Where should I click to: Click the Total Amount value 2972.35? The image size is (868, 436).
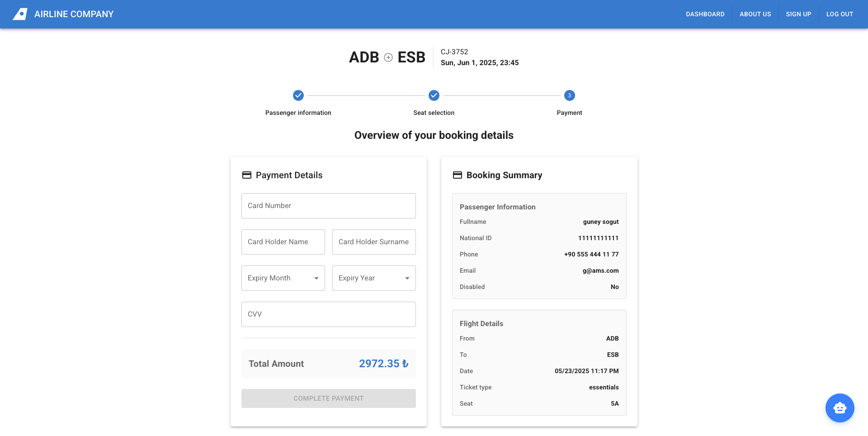pos(383,363)
